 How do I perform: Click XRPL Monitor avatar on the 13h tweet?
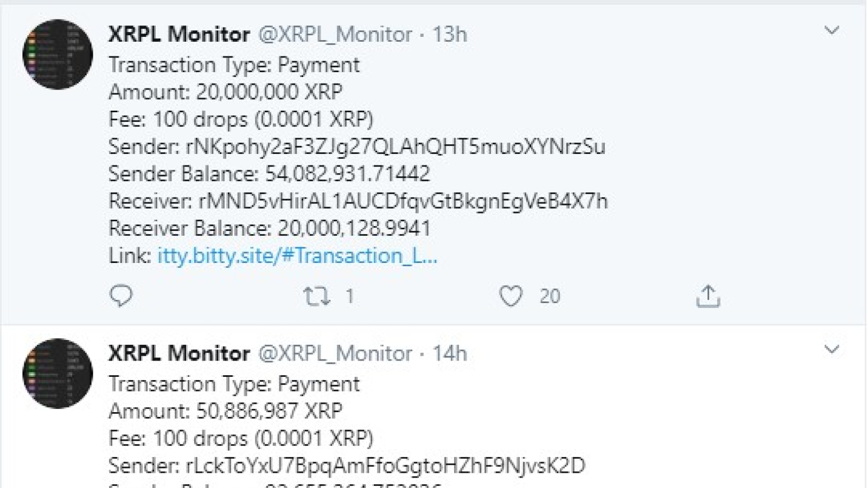tap(58, 54)
